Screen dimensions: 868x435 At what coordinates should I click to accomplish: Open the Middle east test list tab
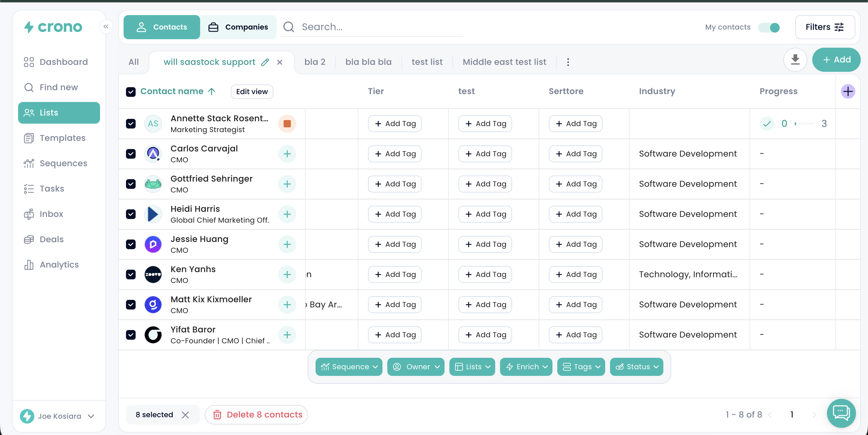504,62
